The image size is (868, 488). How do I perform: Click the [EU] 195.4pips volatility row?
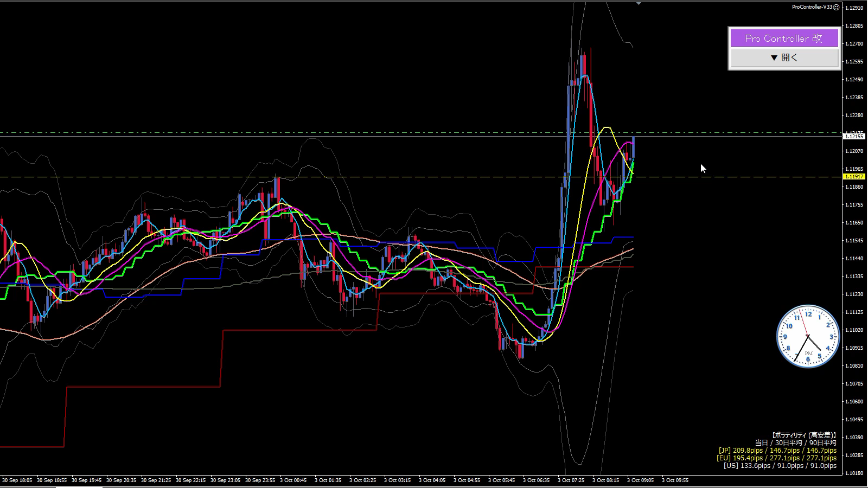point(776,458)
